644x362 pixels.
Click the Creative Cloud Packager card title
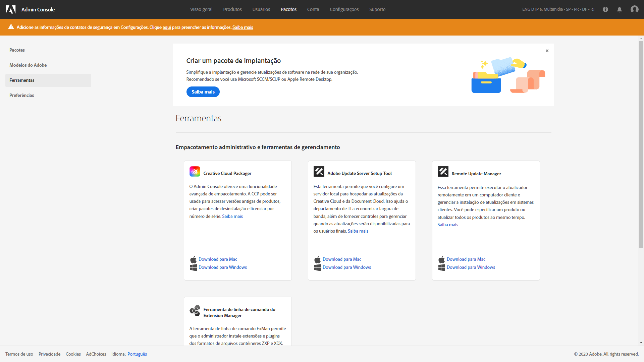[227, 174]
